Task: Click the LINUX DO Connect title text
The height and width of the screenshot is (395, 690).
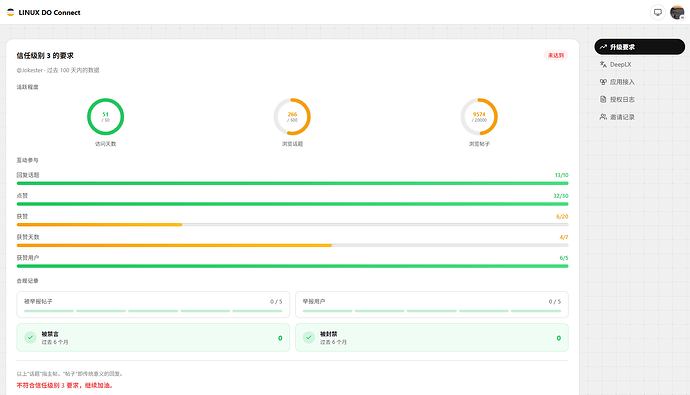Action: point(49,12)
